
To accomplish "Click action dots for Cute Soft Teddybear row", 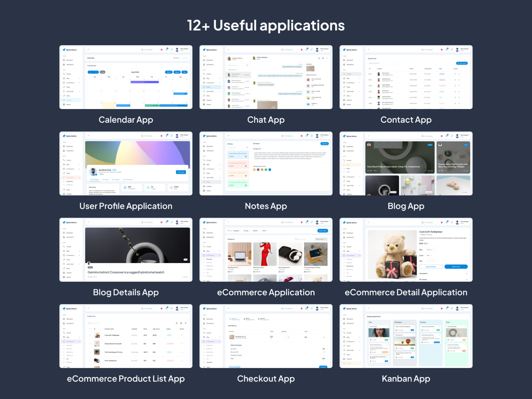I will [x=182, y=335].
